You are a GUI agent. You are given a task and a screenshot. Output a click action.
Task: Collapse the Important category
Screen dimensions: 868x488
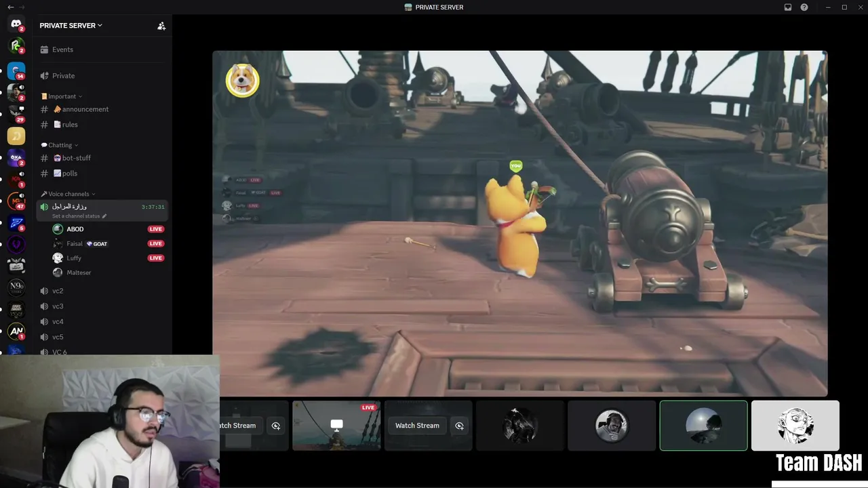62,96
